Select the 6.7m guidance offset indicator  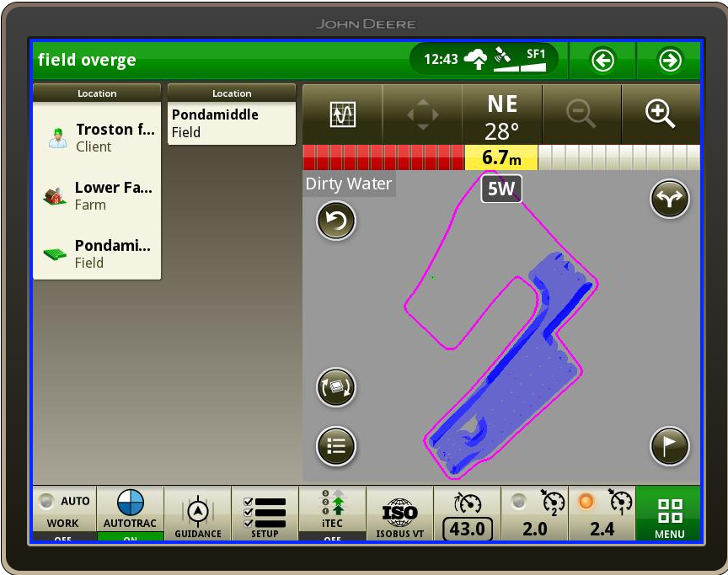pos(501,157)
